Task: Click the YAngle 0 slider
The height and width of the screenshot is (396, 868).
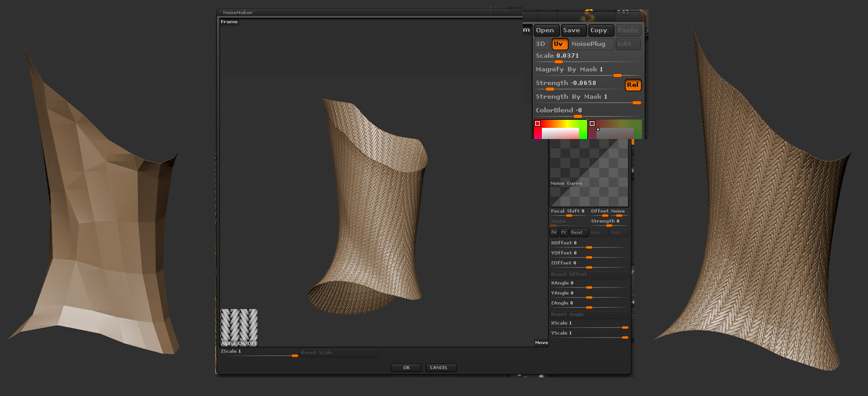Action: (589, 294)
